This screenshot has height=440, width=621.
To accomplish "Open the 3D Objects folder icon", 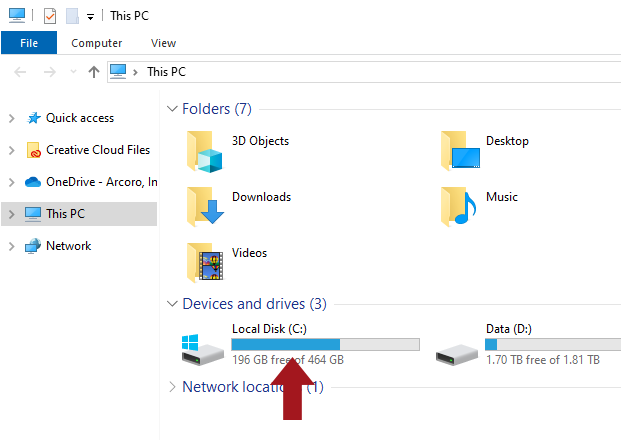I will [x=204, y=151].
